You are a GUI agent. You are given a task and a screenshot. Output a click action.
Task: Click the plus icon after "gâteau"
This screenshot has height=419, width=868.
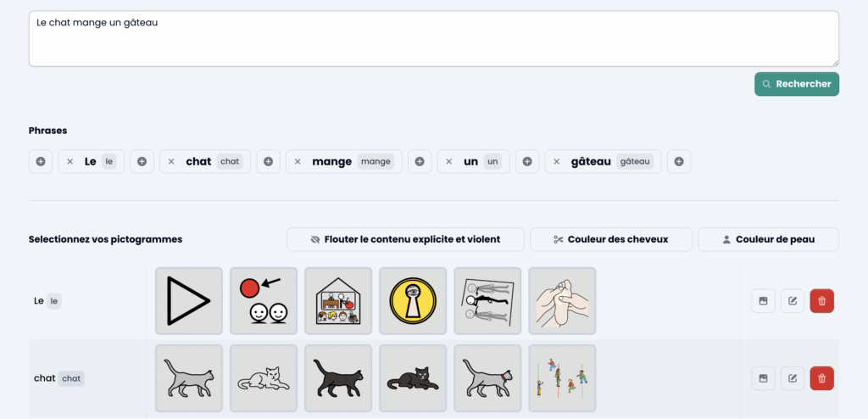point(679,161)
